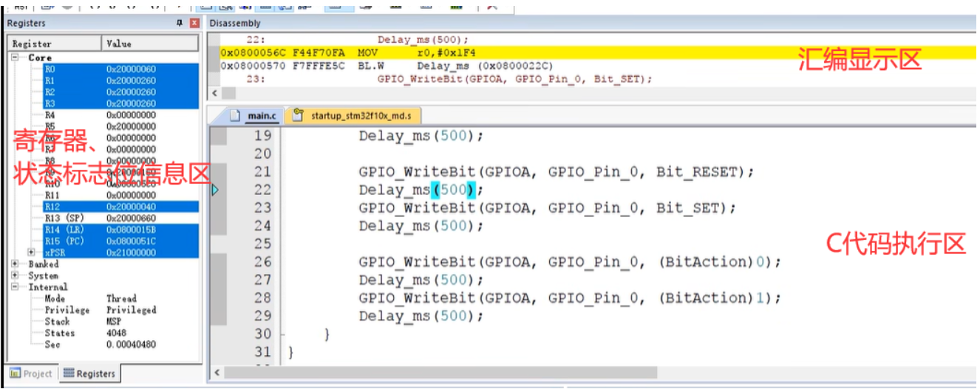Close the Registers panel

(x=194, y=24)
